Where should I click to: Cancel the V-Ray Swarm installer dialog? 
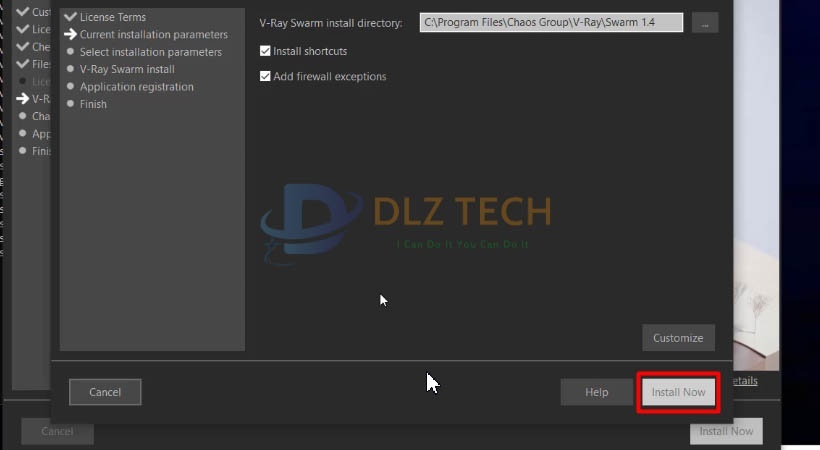click(105, 392)
